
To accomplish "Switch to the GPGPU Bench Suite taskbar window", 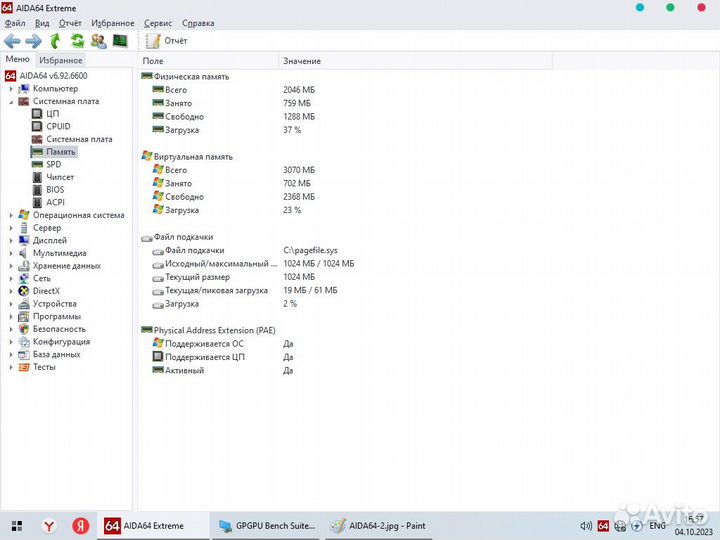I will pyautogui.click(x=266, y=526).
